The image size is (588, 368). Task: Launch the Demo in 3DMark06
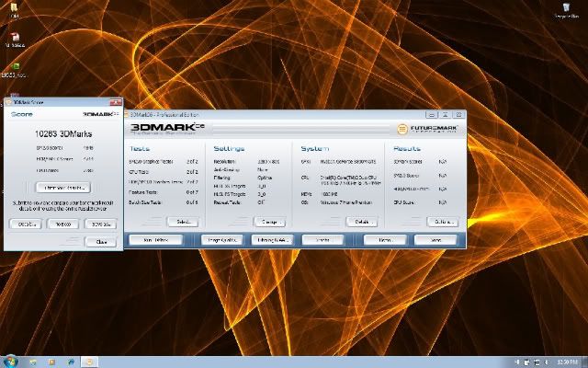(x=385, y=240)
